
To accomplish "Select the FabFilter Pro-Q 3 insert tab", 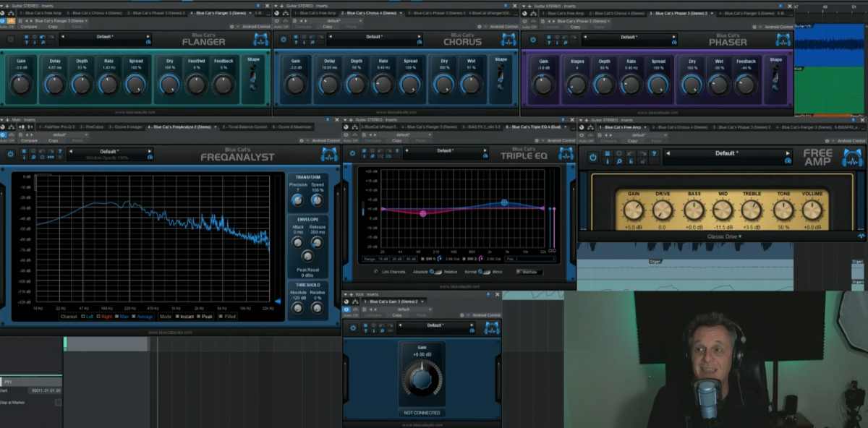I will click(x=56, y=127).
